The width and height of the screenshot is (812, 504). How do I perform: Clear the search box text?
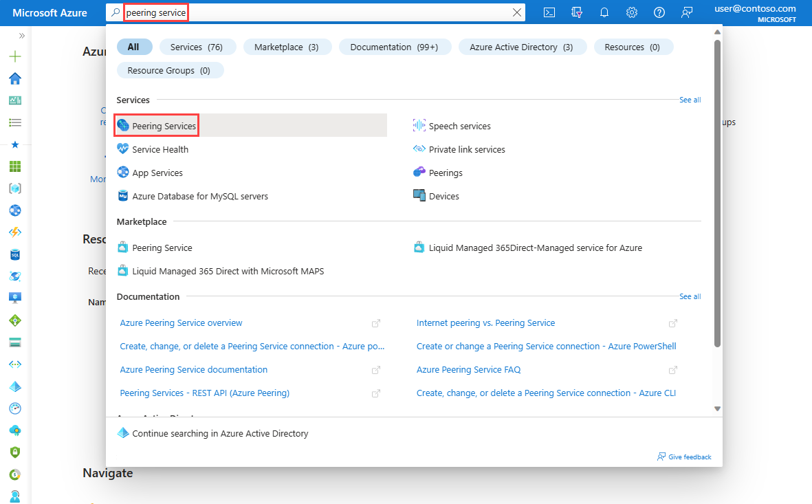[x=517, y=12]
